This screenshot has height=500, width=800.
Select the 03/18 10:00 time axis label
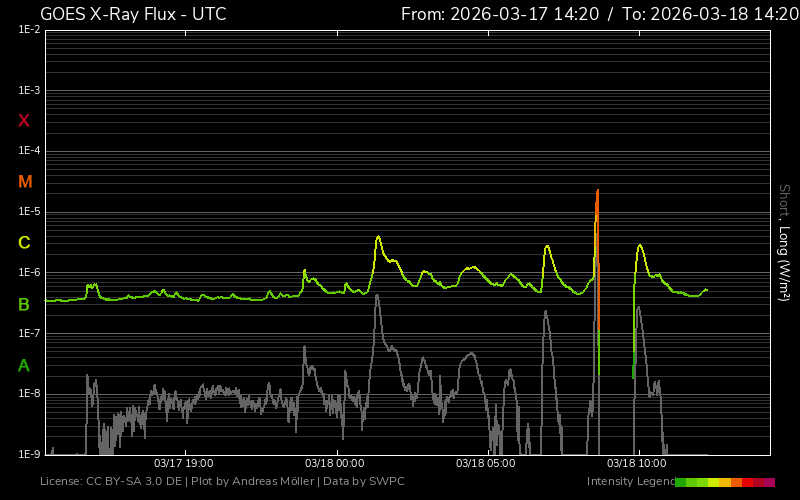click(x=636, y=464)
